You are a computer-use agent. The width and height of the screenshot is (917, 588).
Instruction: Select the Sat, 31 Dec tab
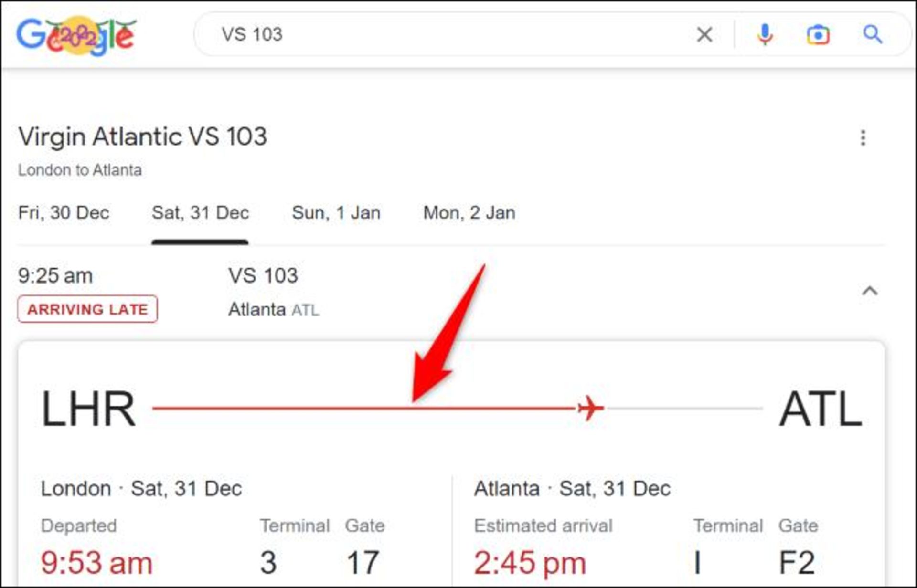(200, 213)
